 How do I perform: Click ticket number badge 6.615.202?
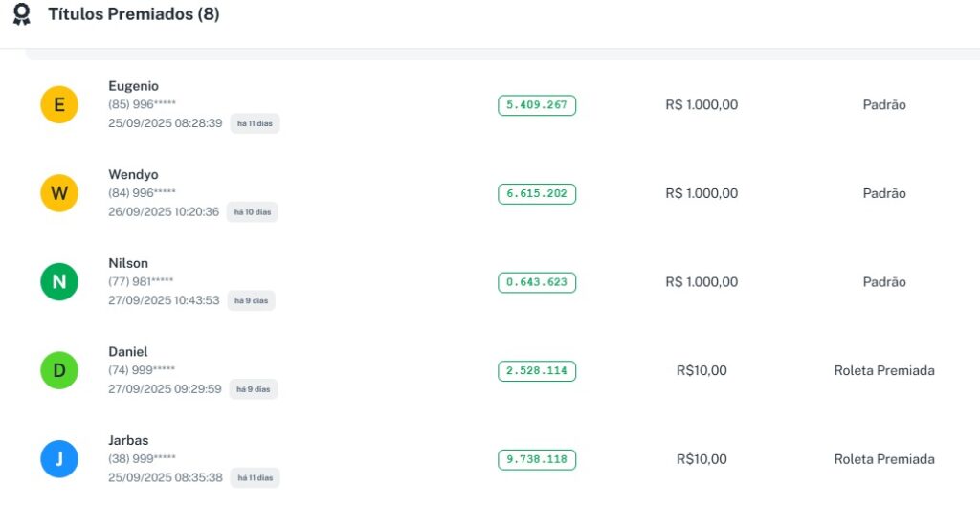coord(537,193)
